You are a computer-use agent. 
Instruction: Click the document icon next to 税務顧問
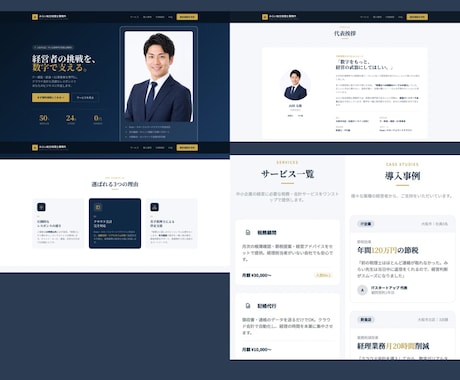[x=248, y=233]
